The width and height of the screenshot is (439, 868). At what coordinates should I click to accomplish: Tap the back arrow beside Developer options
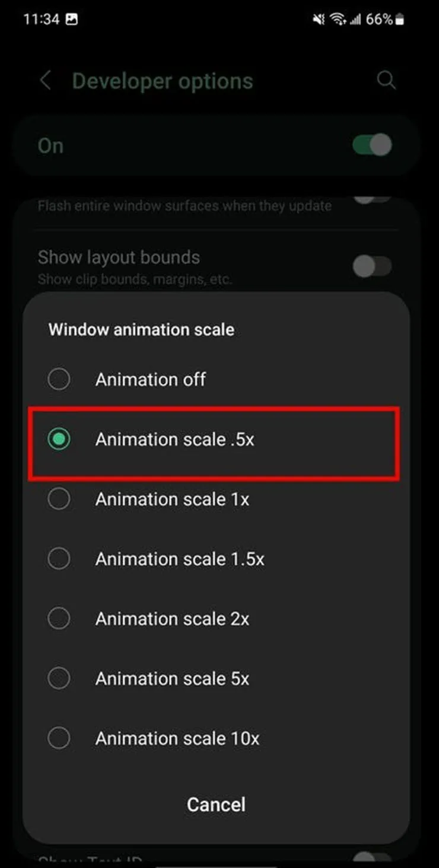click(45, 81)
